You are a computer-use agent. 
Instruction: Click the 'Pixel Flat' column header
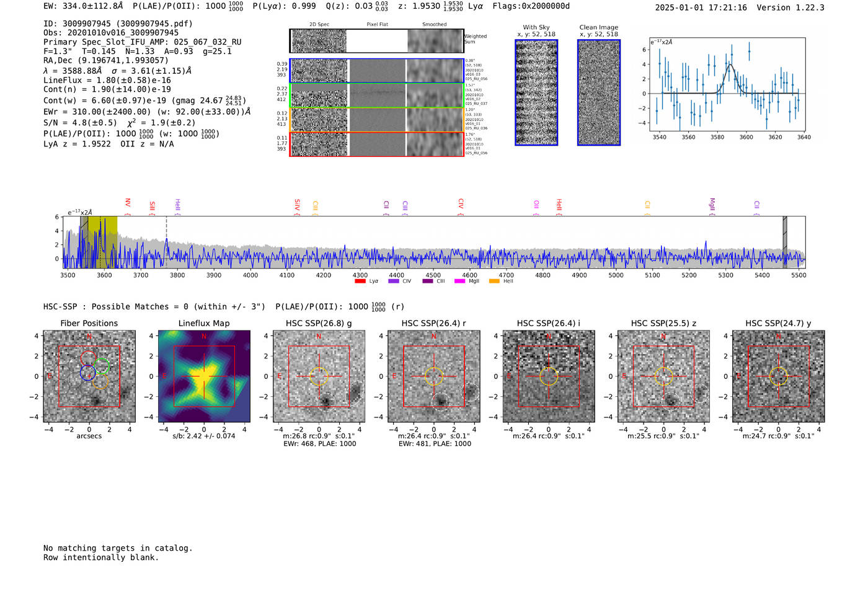coord(377,25)
